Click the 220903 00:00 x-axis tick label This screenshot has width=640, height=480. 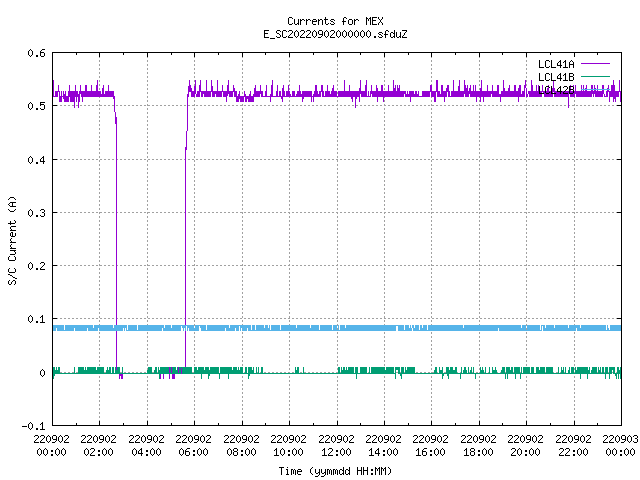(x=620, y=446)
